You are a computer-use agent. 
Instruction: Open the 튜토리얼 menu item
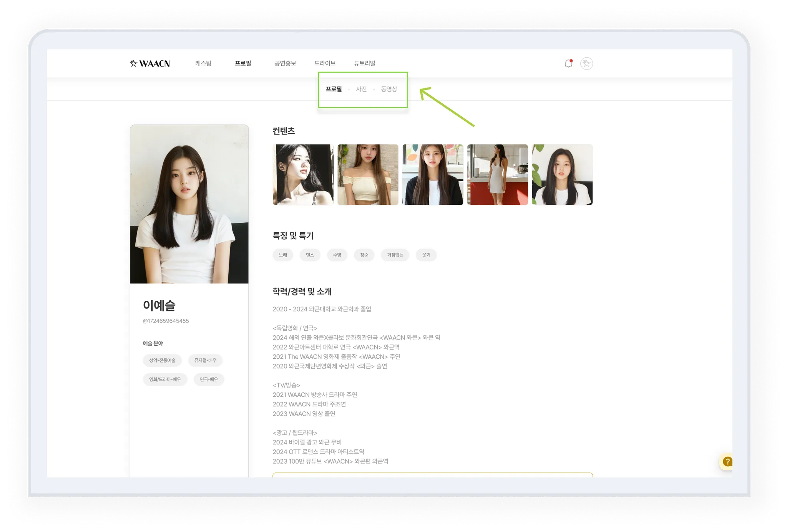364,63
